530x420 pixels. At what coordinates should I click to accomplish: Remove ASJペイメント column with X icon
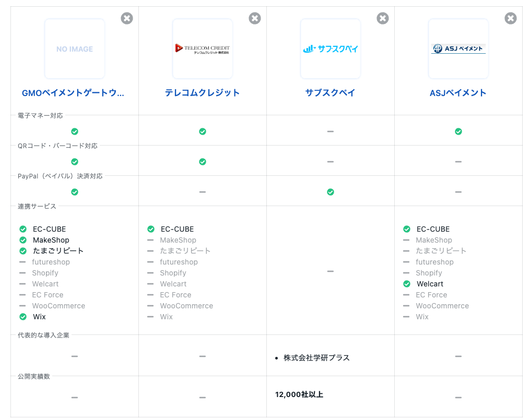pos(511,18)
